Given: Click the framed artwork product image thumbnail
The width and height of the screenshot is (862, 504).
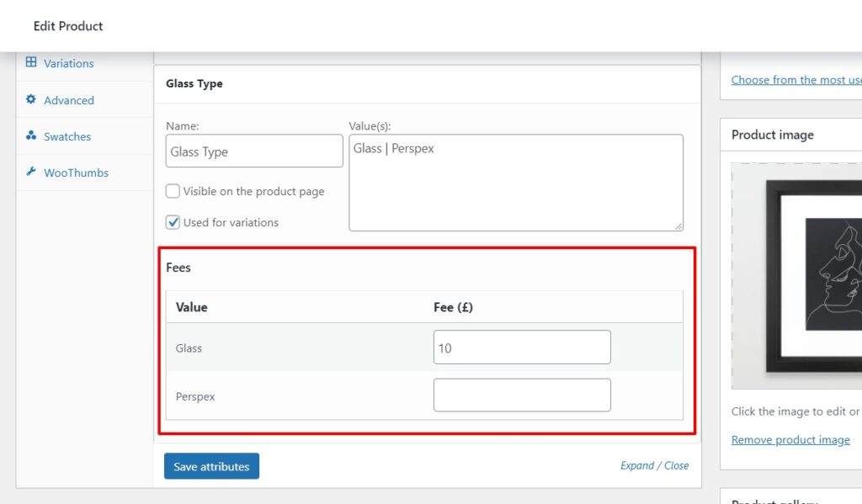Looking at the screenshot, I should point(800,278).
